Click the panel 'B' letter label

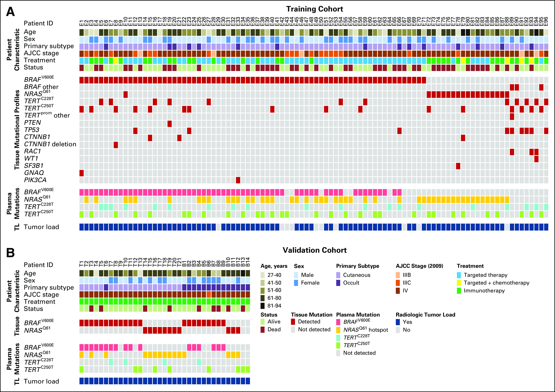(10, 253)
